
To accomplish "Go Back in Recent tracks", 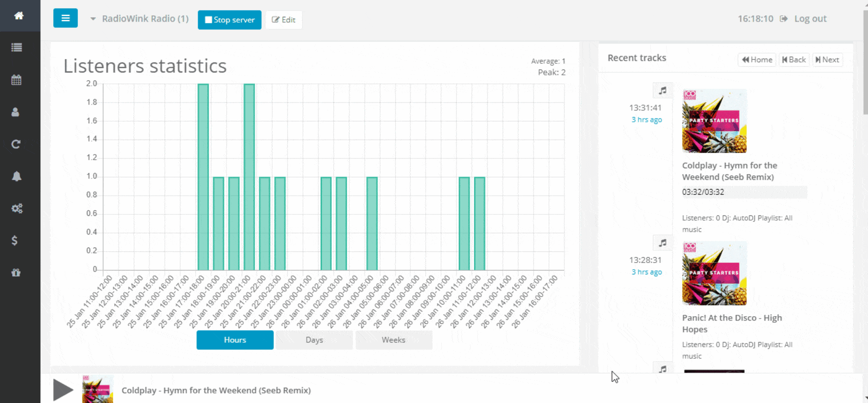I will pos(794,59).
